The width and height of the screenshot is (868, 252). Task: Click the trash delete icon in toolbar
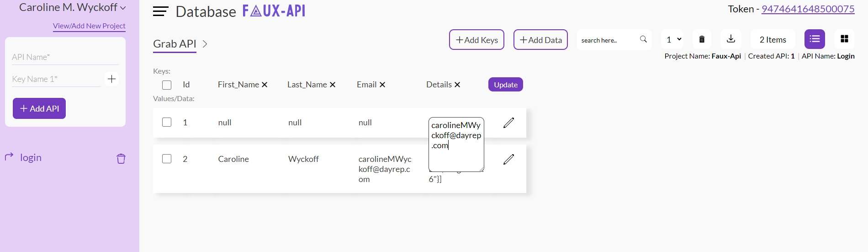702,39
